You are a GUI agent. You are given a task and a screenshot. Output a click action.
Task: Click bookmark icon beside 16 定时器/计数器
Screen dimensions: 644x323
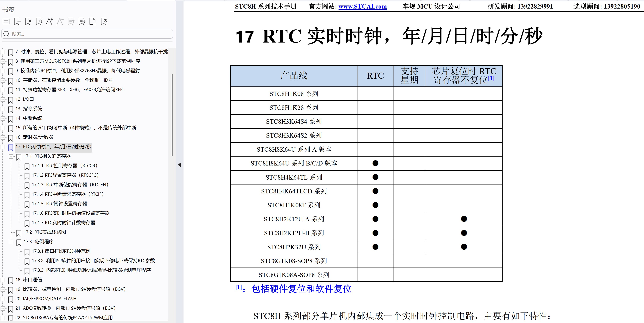(10, 138)
